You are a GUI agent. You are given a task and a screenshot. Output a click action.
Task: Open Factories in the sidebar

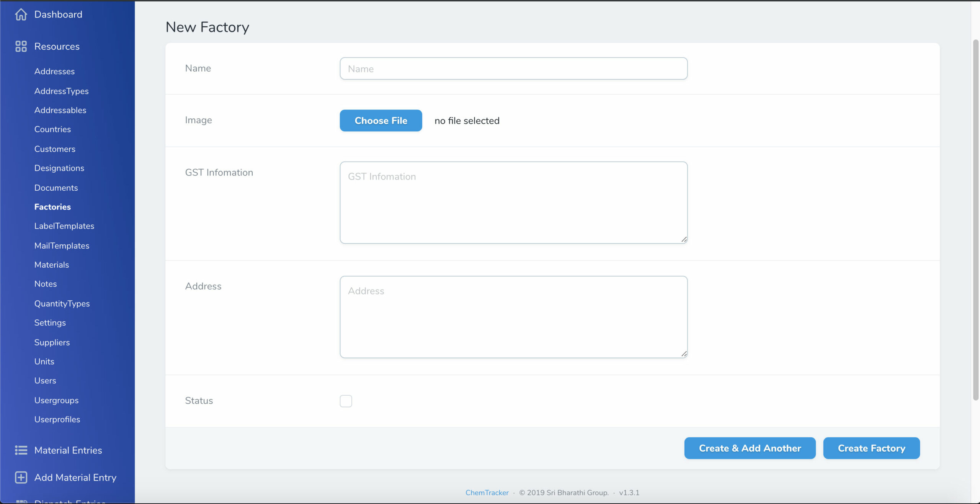52,207
